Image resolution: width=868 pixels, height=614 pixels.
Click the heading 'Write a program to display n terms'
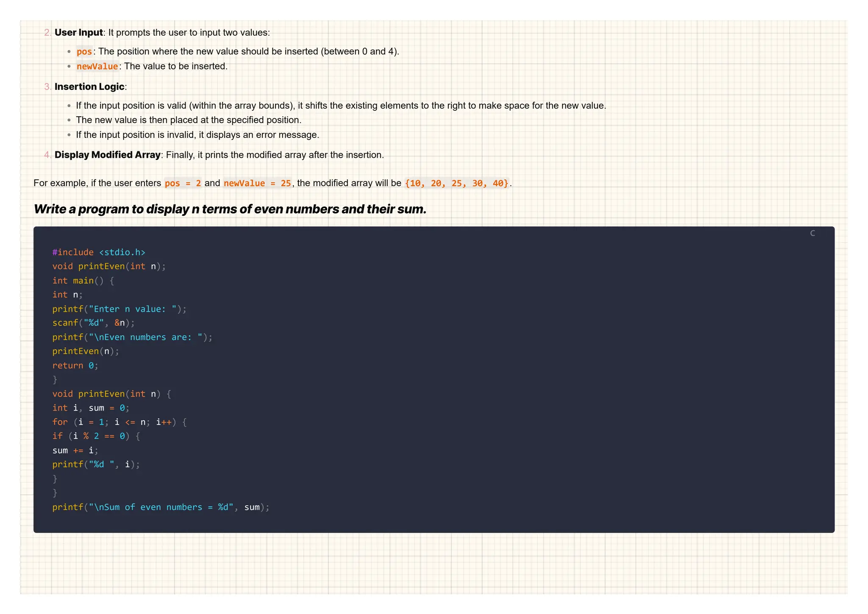click(230, 209)
